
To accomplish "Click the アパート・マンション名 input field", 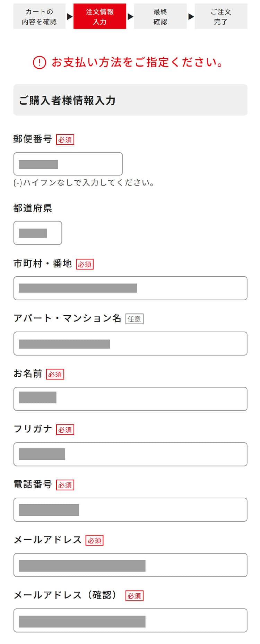I will coord(130,344).
